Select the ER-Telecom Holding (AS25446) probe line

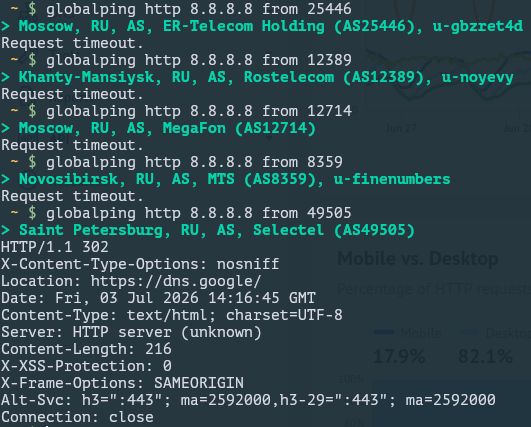(262, 26)
